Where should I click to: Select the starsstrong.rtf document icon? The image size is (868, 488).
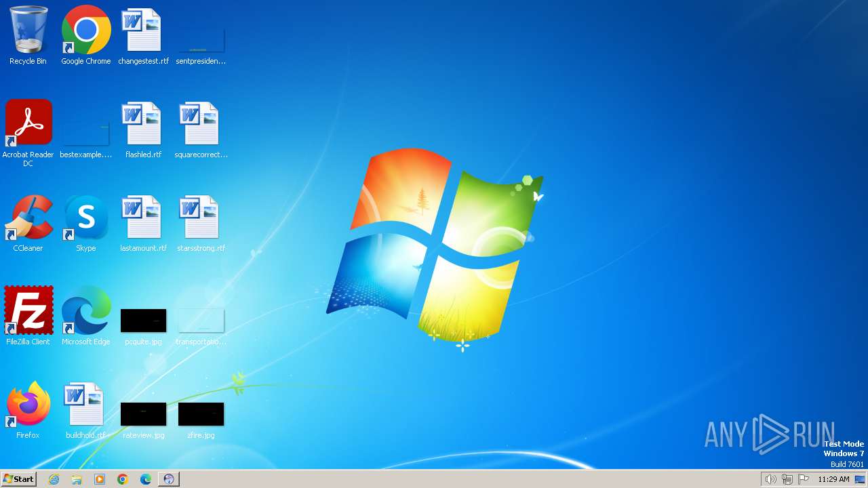(201, 218)
